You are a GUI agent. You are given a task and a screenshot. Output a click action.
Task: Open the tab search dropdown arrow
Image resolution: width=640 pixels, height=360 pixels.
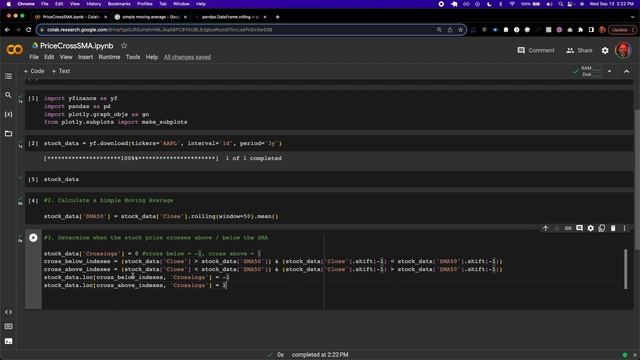tap(632, 17)
